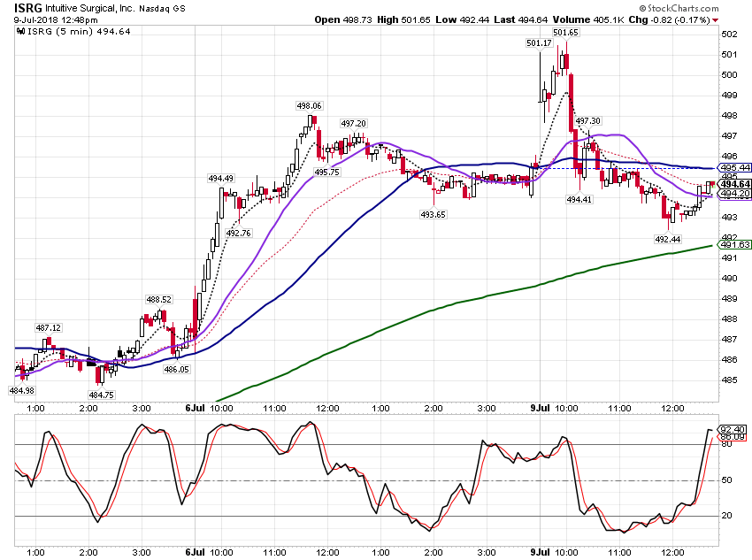
Task: Click the 'Open 498.73' header value
Action: pos(343,19)
